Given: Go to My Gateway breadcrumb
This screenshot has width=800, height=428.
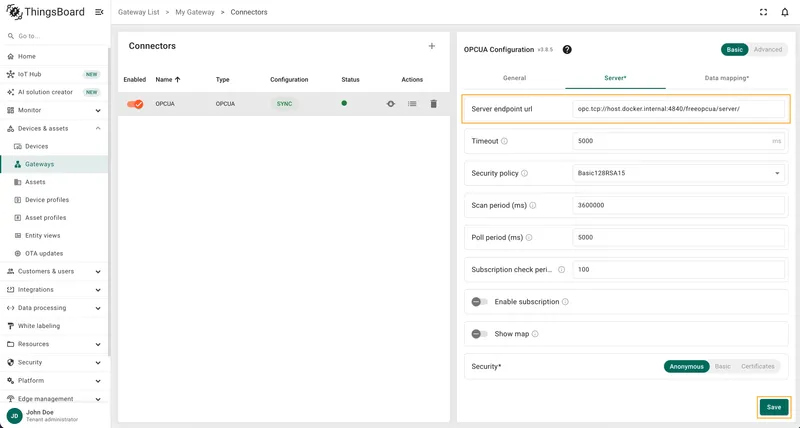Looking at the screenshot, I should point(195,12).
